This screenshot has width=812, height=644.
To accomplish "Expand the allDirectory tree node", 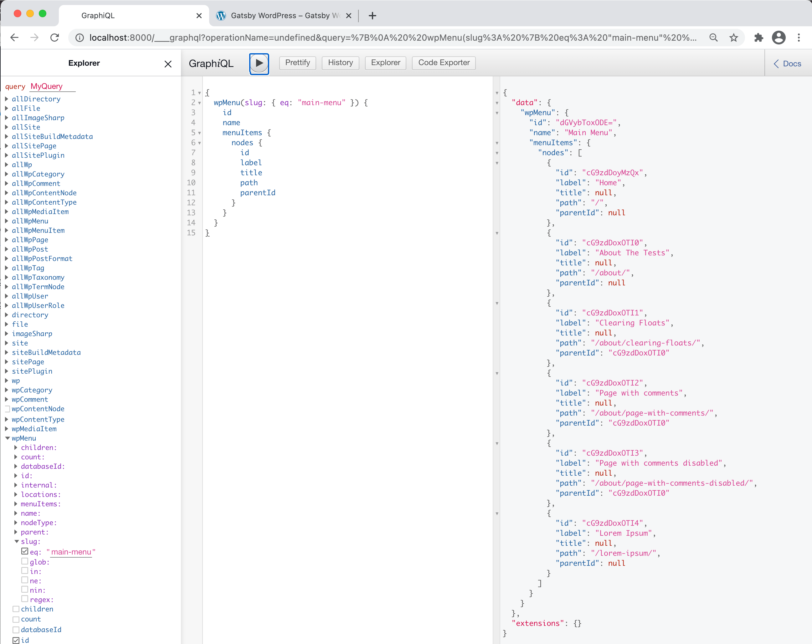I will point(6,99).
